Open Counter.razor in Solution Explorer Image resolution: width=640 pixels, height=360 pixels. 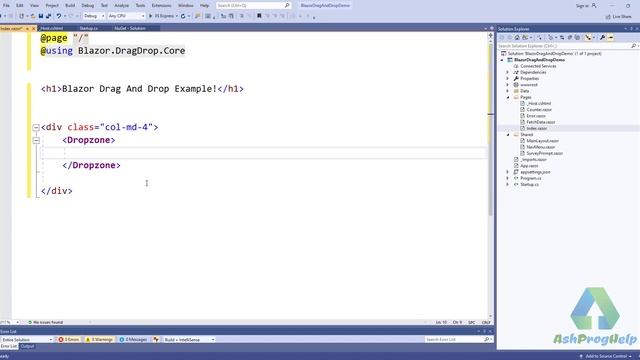(539, 110)
